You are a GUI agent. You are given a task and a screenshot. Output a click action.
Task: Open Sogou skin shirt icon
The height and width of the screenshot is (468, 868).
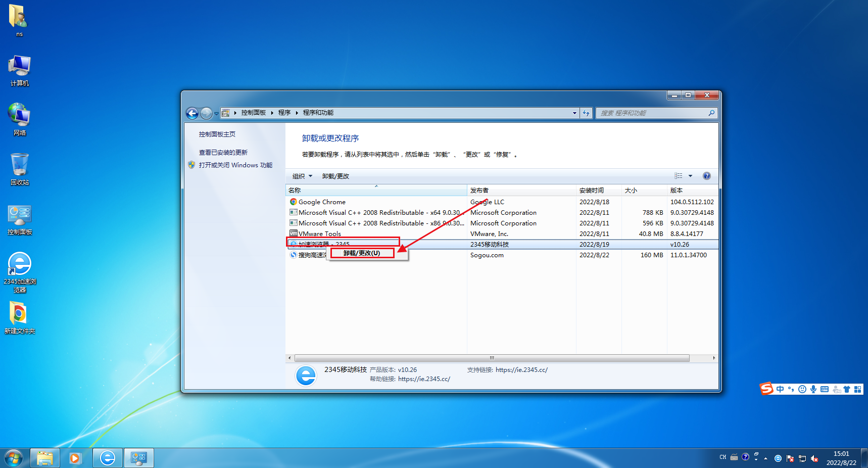[847, 389]
